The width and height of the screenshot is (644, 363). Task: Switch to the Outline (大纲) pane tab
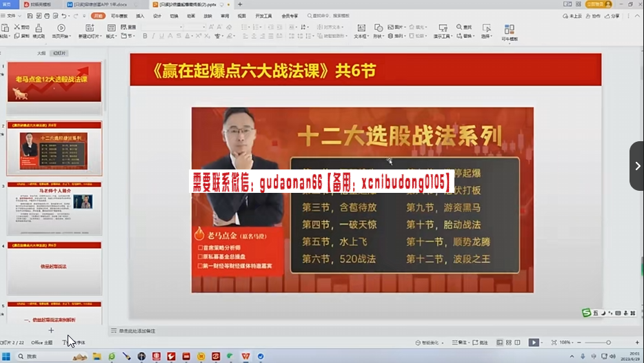click(41, 53)
